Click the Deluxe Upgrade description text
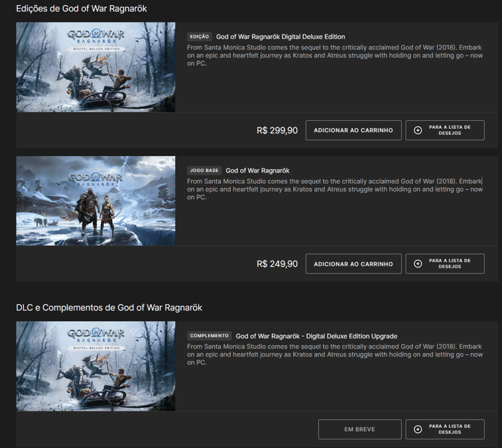This screenshot has width=502, height=448. tap(335, 354)
